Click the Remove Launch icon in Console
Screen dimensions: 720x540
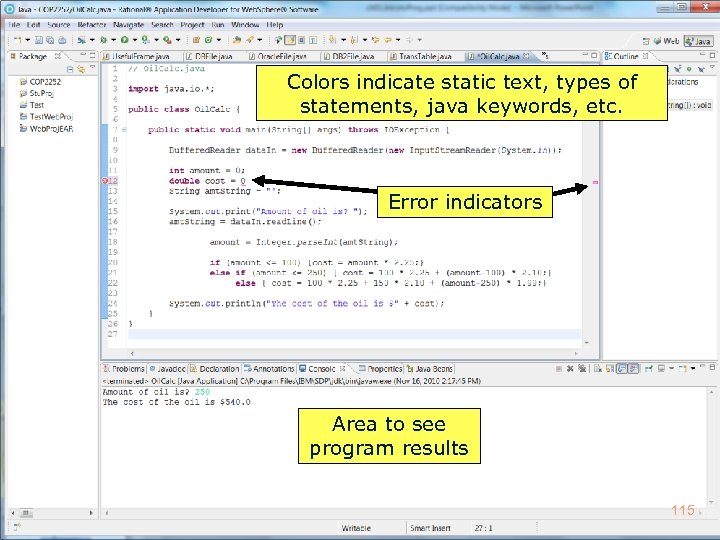click(570, 368)
